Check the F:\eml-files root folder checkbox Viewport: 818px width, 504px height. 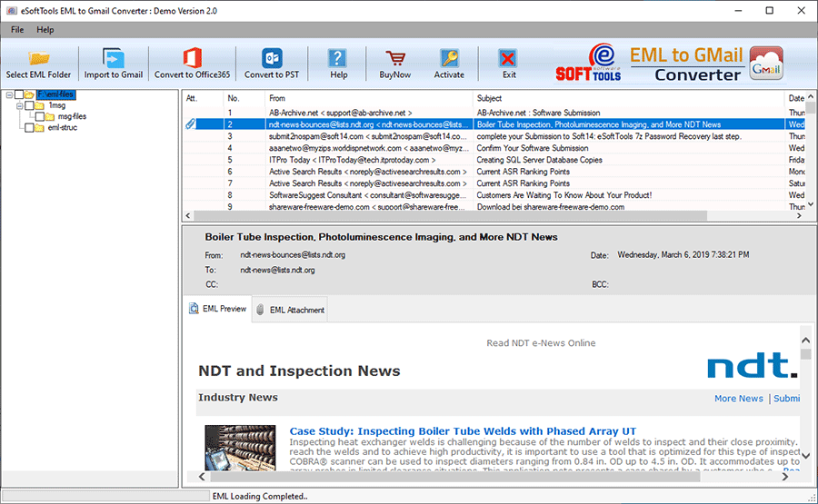pyautogui.click(x=19, y=94)
